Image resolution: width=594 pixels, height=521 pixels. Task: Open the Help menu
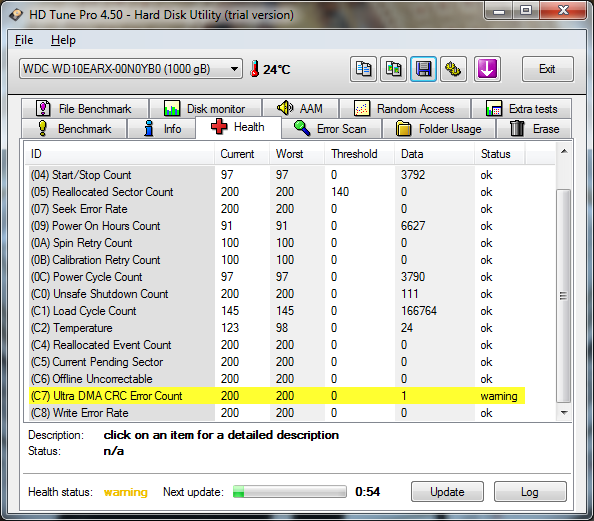(63, 40)
